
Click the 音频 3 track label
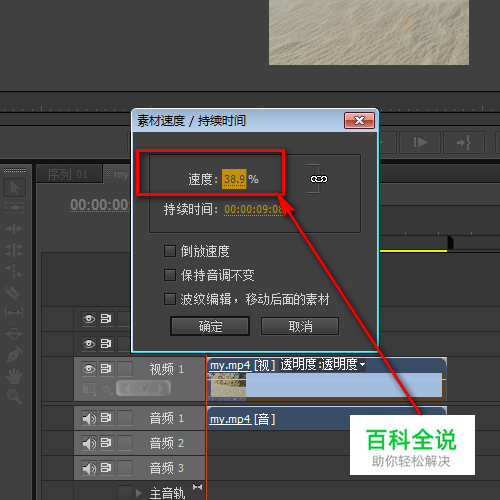tap(166, 468)
